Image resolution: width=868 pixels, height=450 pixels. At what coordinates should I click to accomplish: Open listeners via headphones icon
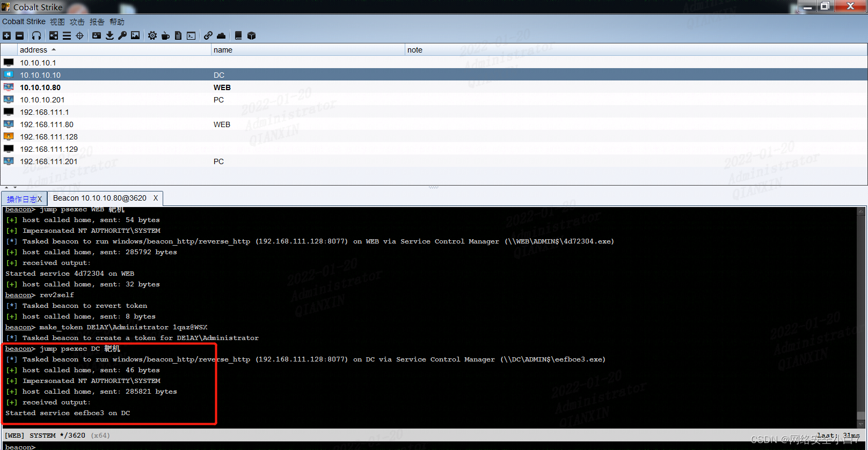click(x=37, y=36)
